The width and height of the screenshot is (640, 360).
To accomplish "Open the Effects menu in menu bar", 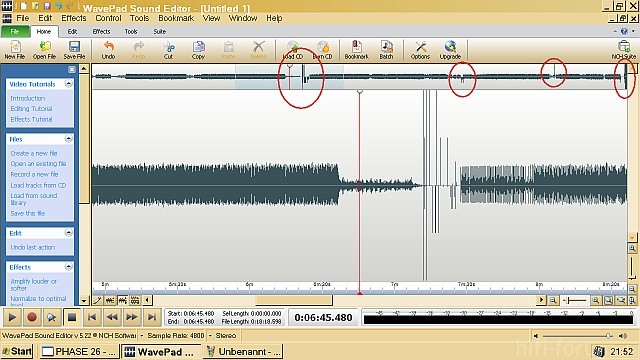I will (x=74, y=18).
